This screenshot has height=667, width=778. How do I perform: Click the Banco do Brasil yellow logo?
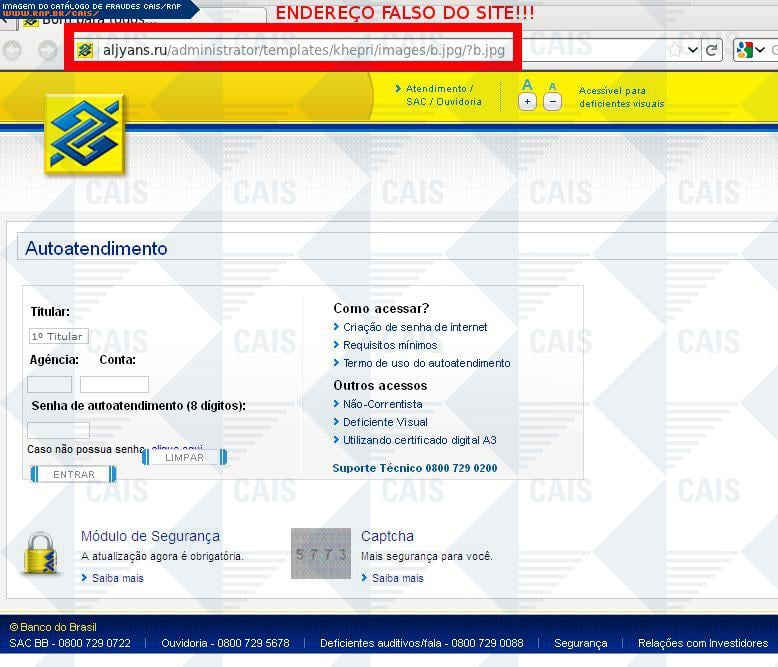tap(84, 134)
